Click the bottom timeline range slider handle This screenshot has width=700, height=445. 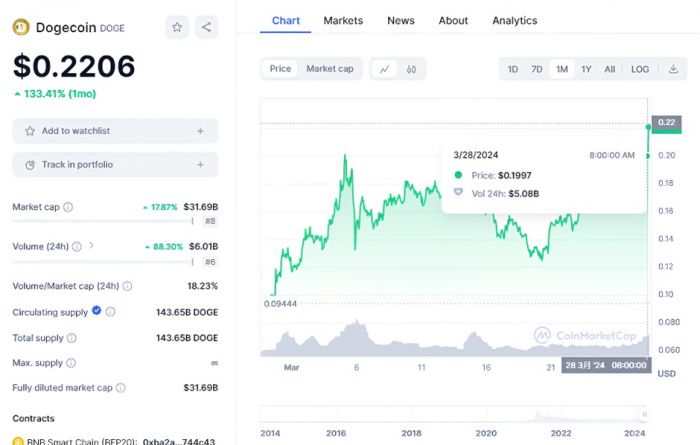click(x=646, y=414)
